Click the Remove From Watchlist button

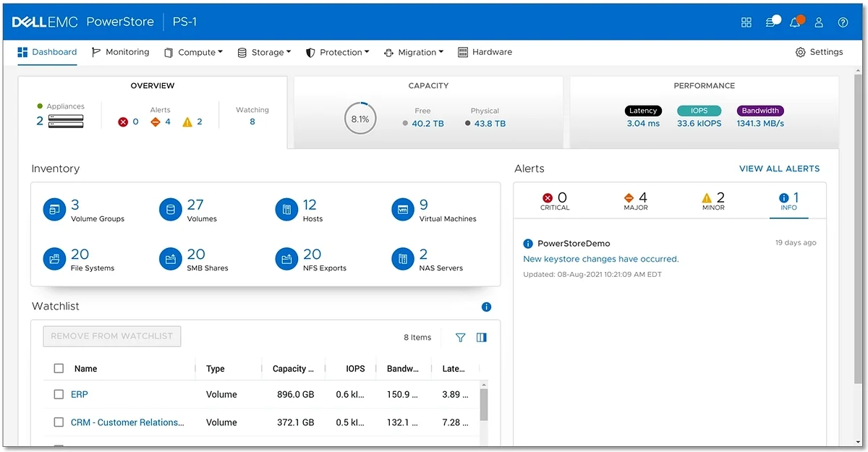[112, 336]
